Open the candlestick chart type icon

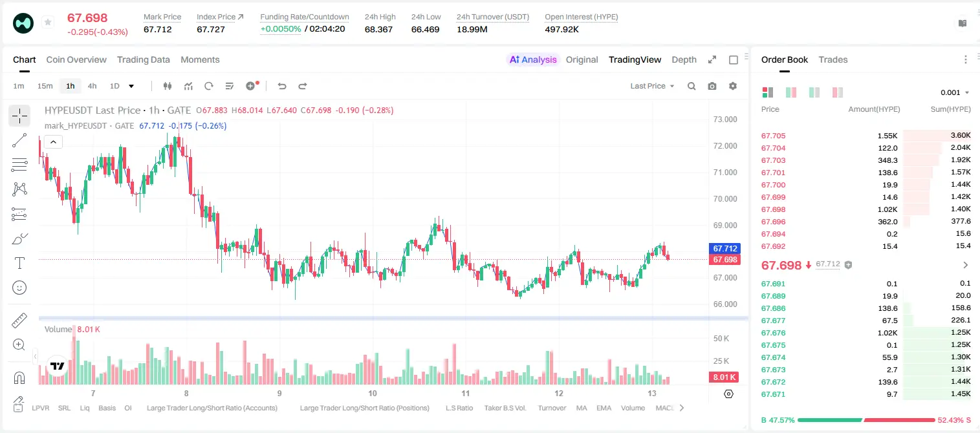tap(168, 86)
